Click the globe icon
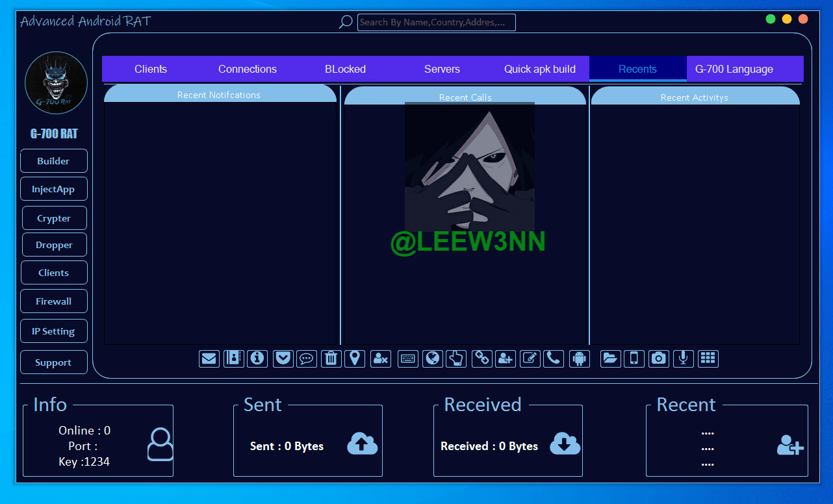Image resolution: width=833 pixels, height=504 pixels. click(432, 359)
